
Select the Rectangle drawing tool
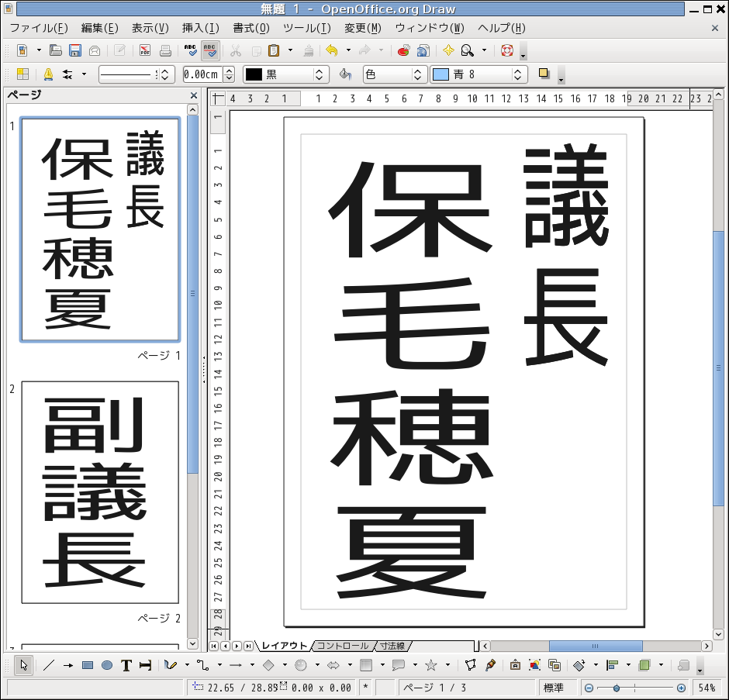click(88, 665)
